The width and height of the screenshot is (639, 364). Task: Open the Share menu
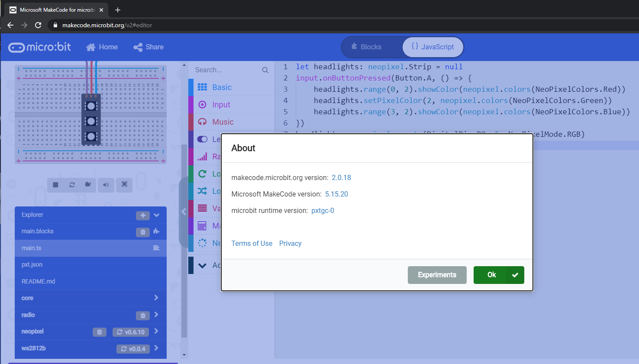tap(148, 47)
